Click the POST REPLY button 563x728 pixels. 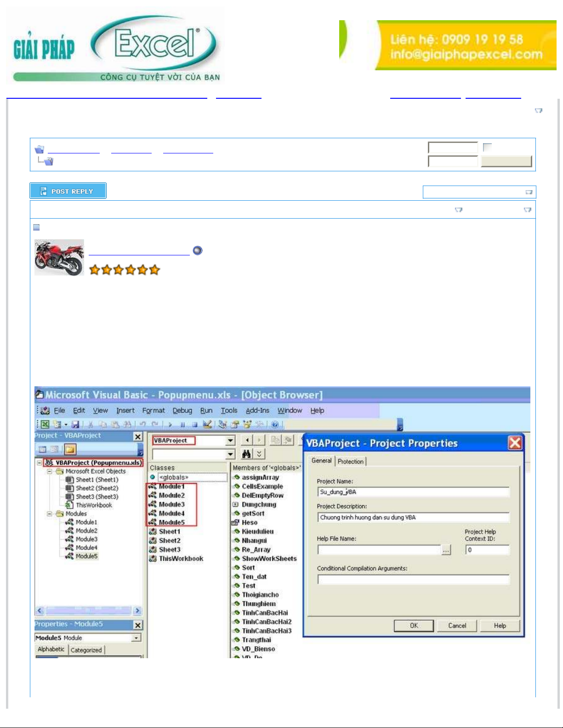[68, 191]
